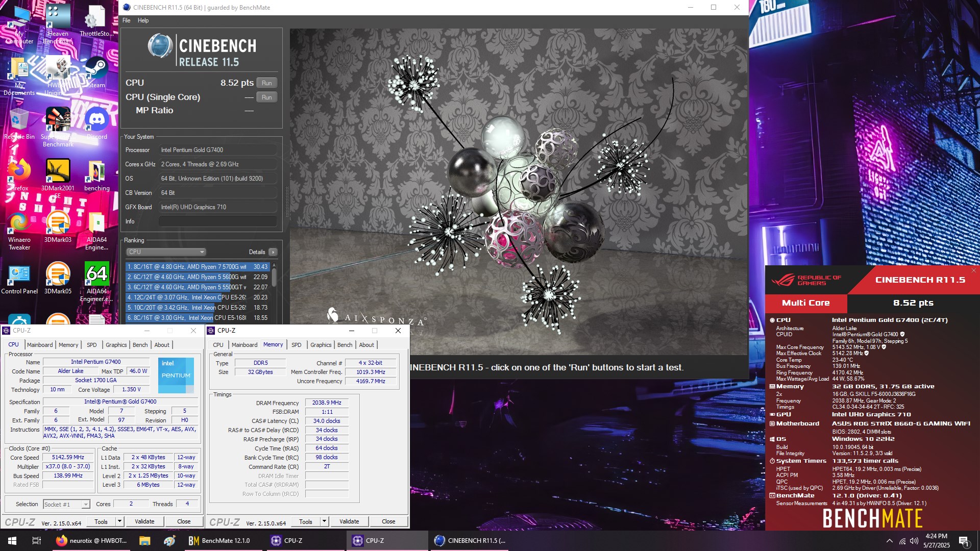Viewport: 980px width, 551px height.
Task: Launch Steam from the desktop
Action: [96, 72]
